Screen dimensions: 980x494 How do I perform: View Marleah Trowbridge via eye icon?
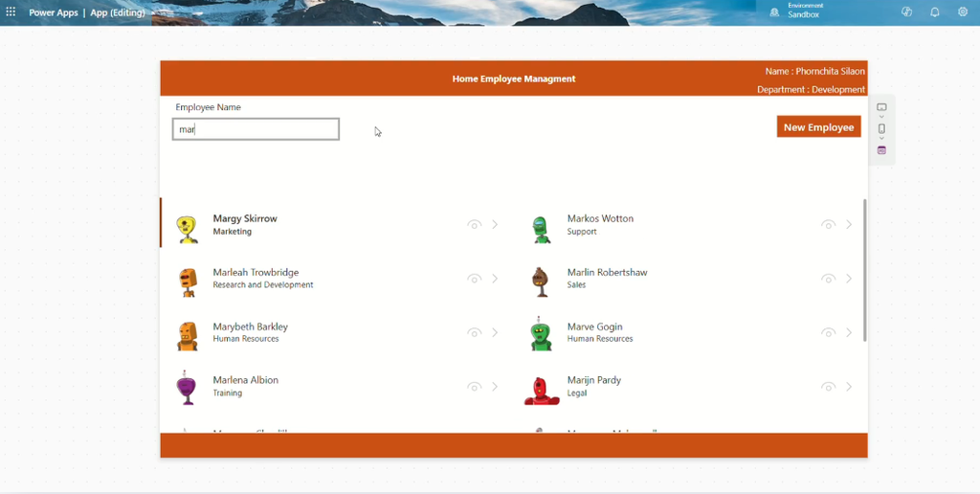(475, 279)
